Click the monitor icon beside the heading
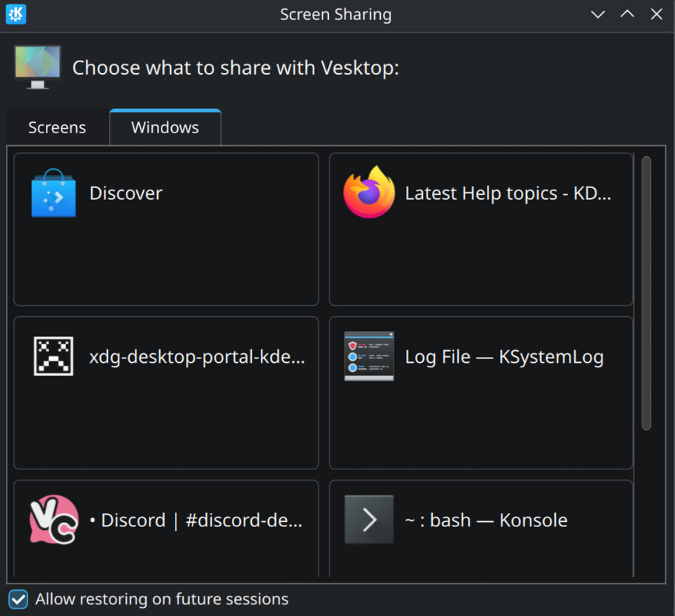Viewport: 675px width, 616px height. coord(38,67)
